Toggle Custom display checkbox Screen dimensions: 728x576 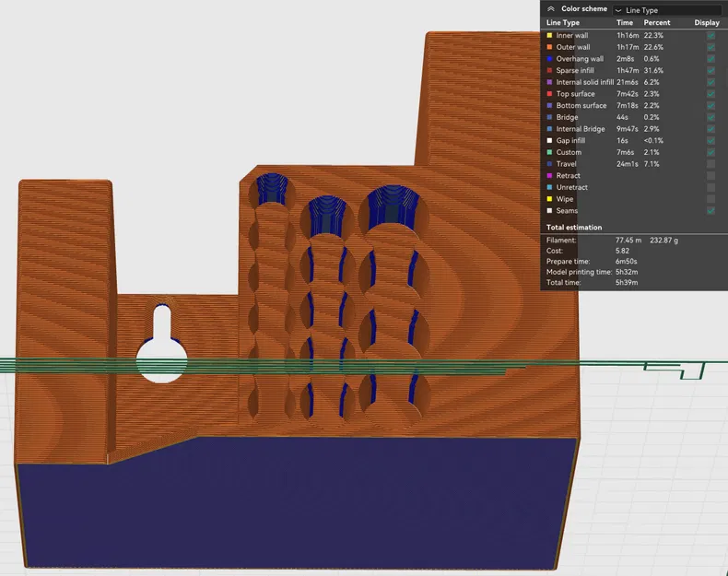pyautogui.click(x=710, y=152)
